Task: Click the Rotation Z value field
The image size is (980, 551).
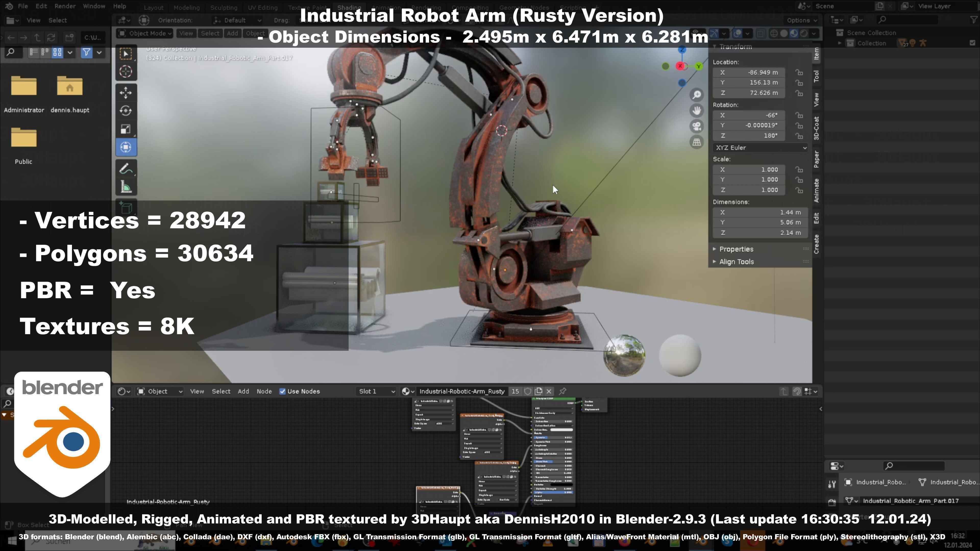Action: [748, 136]
